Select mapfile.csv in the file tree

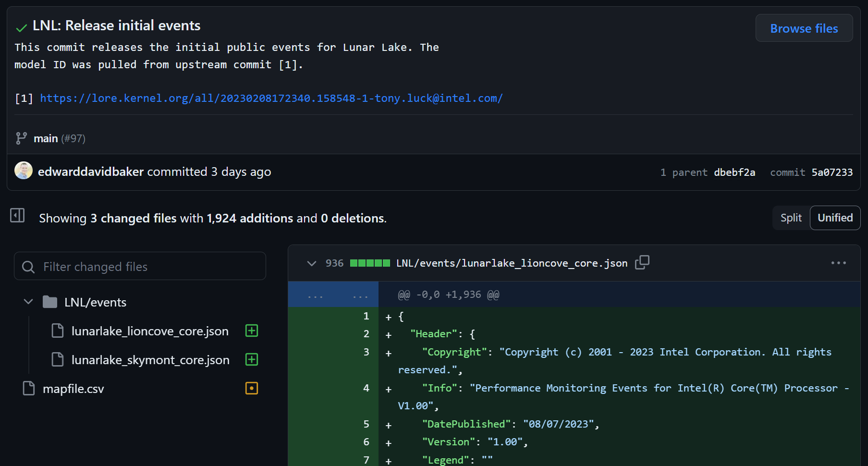[x=73, y=389]
